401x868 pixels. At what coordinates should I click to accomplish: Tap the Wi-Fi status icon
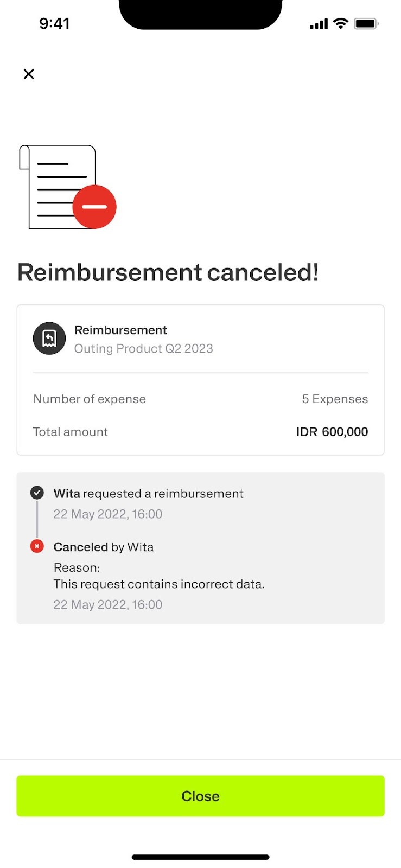click(x=341, y=23)
